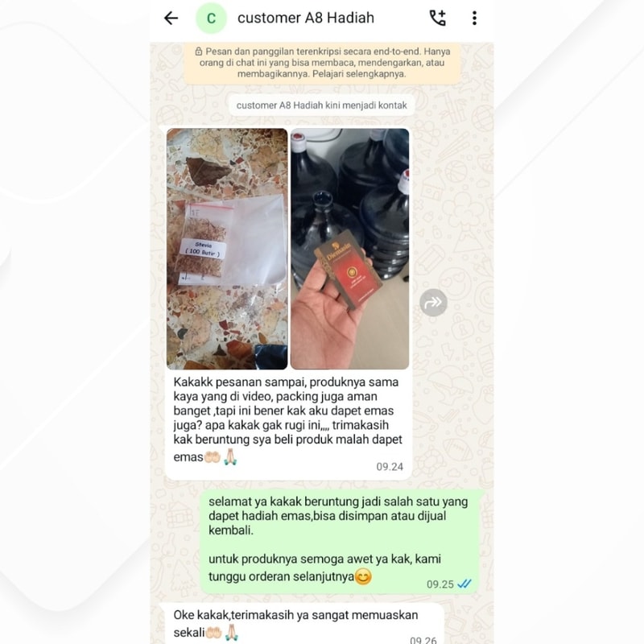Start a call with the phone-plus icon
Screen dimensions: 644x644
click(437, 18)
